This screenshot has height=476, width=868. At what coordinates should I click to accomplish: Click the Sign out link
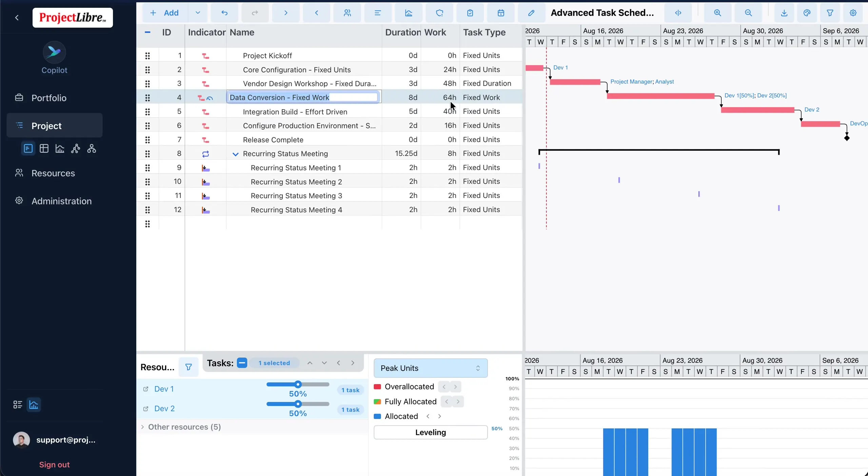point(54,464)
